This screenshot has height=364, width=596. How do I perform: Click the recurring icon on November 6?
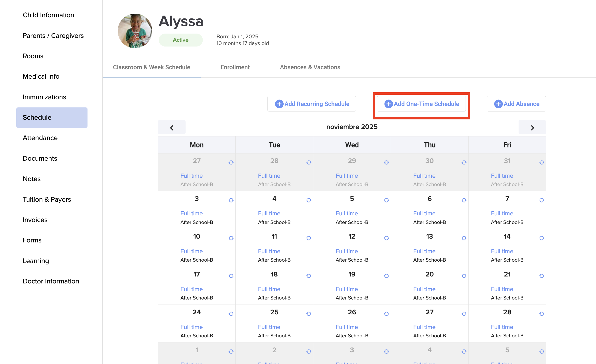pos(464,200)
